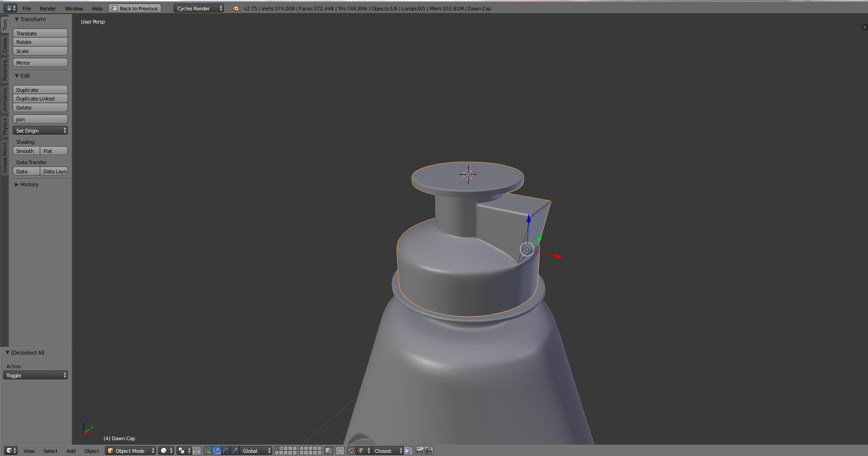Click the (De)select All panel grip handle
The width and height of the screenshot is (868, 456).
(64, 353)
